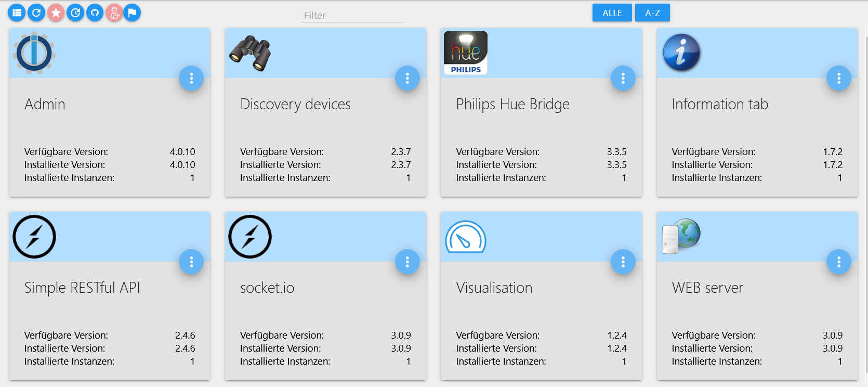Switch adapters to list view

17,12
